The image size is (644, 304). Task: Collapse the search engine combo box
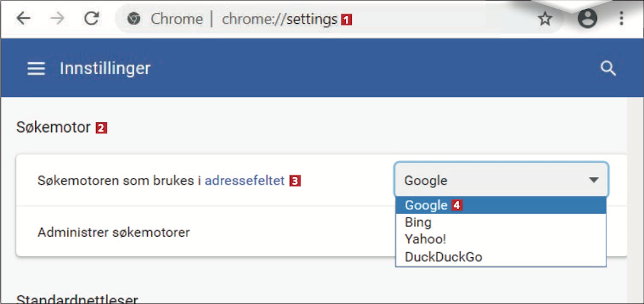click(x=501, y=180)
